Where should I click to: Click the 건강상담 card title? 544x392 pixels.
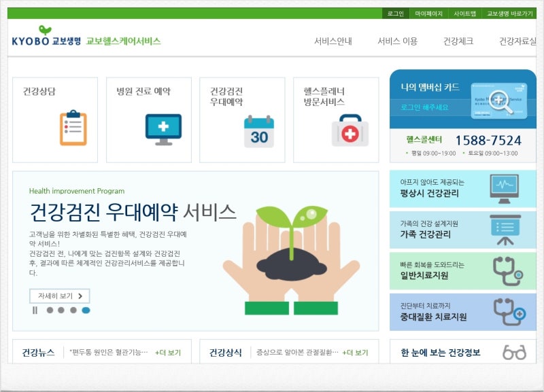39,92
